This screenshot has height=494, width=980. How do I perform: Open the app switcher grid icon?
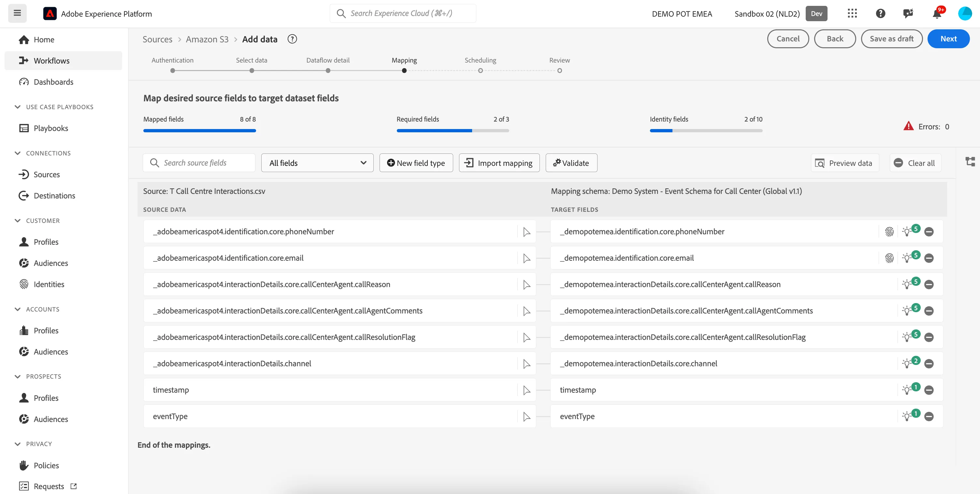[852, 14]
